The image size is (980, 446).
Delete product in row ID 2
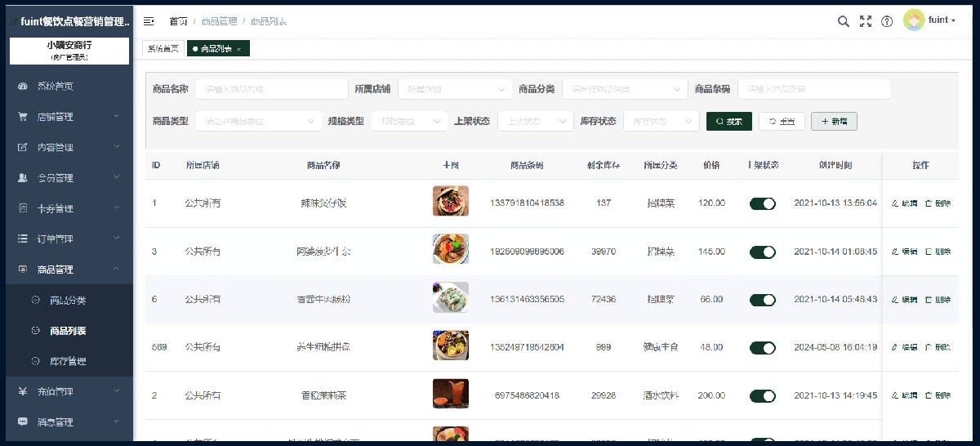pyautogui.click(x=938, y=395)
